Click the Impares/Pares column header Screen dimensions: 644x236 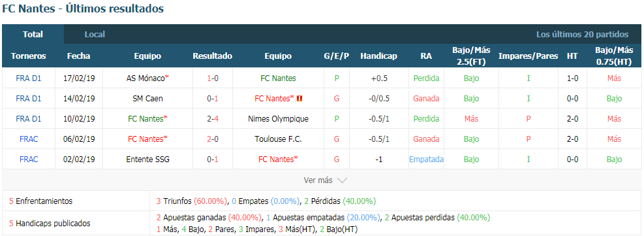(x=528, y=56)
